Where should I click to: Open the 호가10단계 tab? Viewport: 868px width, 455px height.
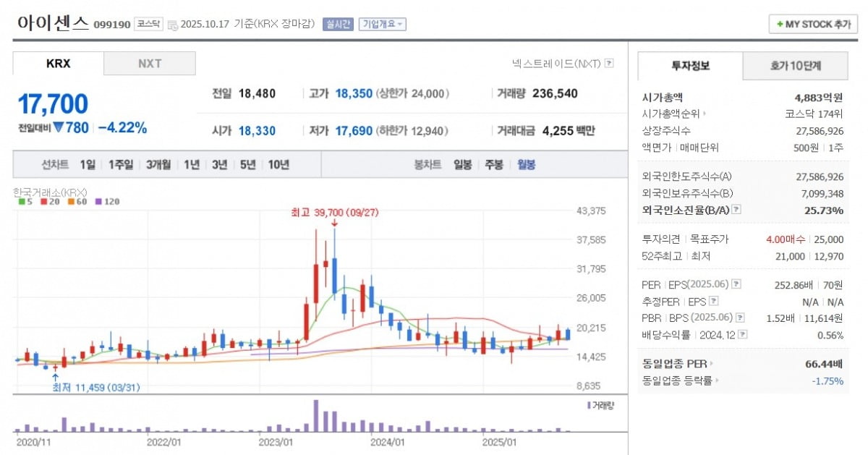point(795,66)
